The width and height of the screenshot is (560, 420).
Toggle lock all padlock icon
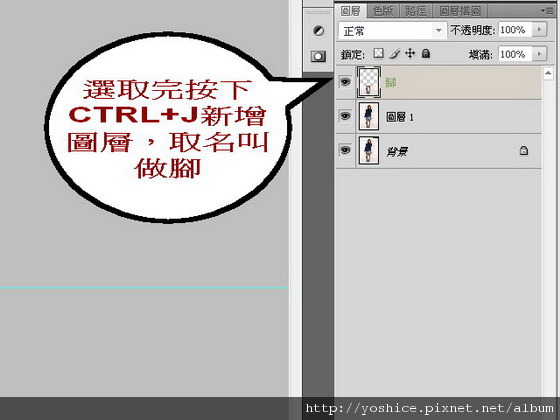tap(426, 54)
